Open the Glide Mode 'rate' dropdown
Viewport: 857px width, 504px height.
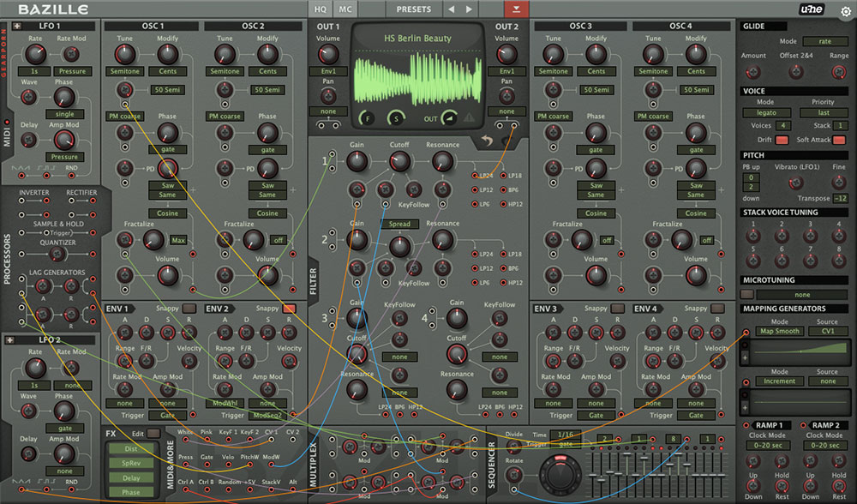click(x=824, y=41)
